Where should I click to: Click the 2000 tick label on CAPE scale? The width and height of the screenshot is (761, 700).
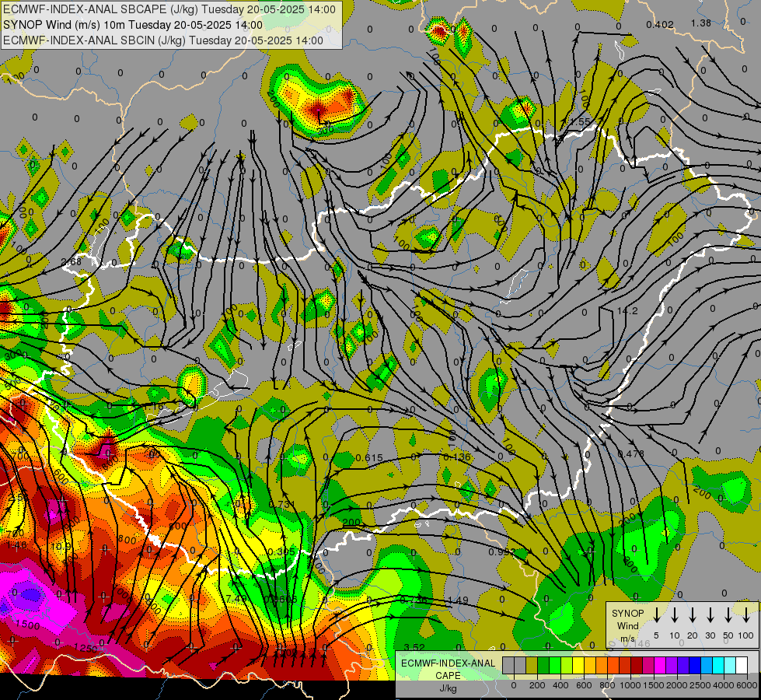(677, 685)
